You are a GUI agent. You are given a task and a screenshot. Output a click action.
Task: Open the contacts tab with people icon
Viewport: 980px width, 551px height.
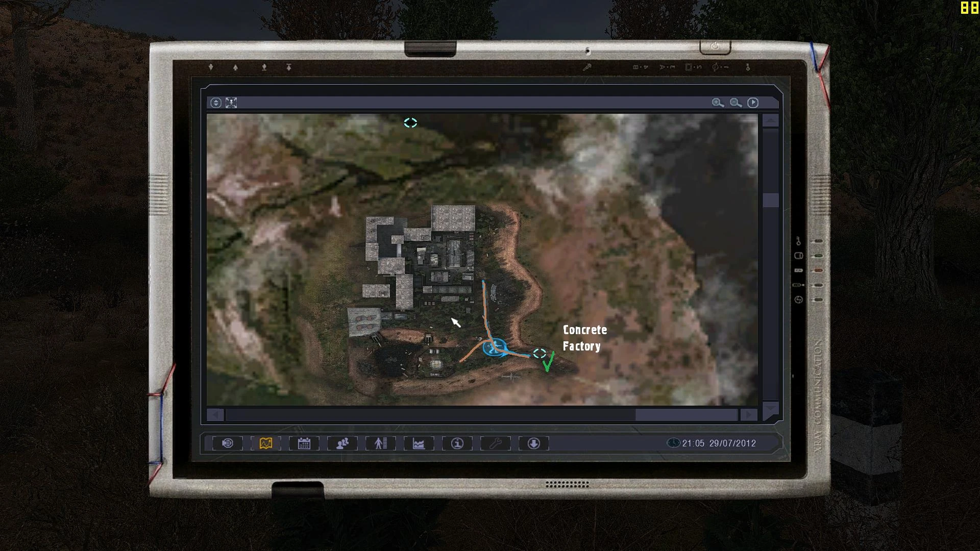pyautogui.click(x=342, y=443)
